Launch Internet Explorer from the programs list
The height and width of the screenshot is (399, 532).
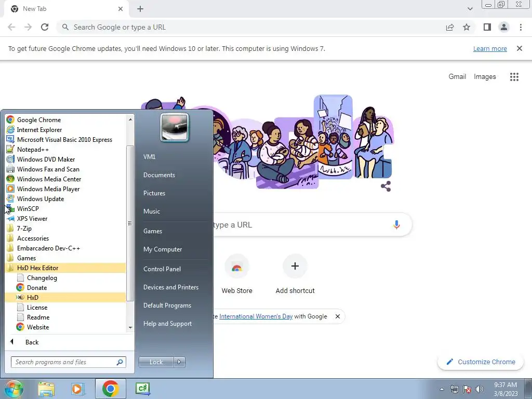point(65,129)
